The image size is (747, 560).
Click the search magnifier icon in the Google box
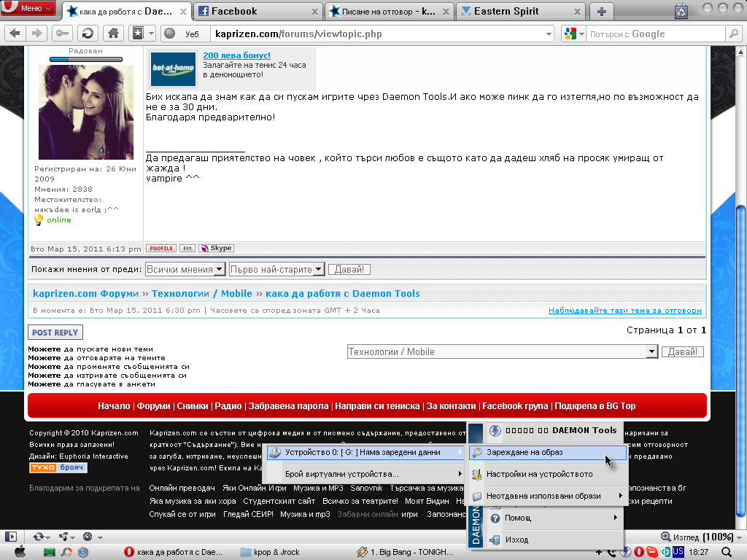point(733,34)
